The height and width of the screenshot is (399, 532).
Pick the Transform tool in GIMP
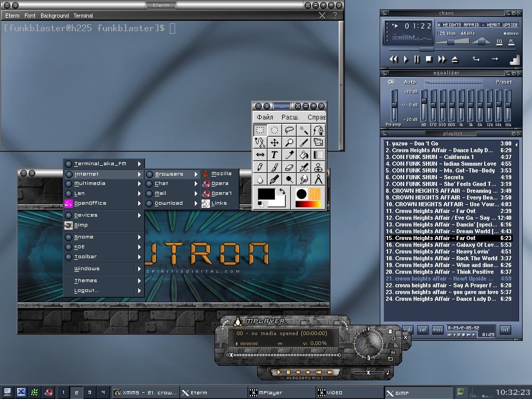pos(318,142)
